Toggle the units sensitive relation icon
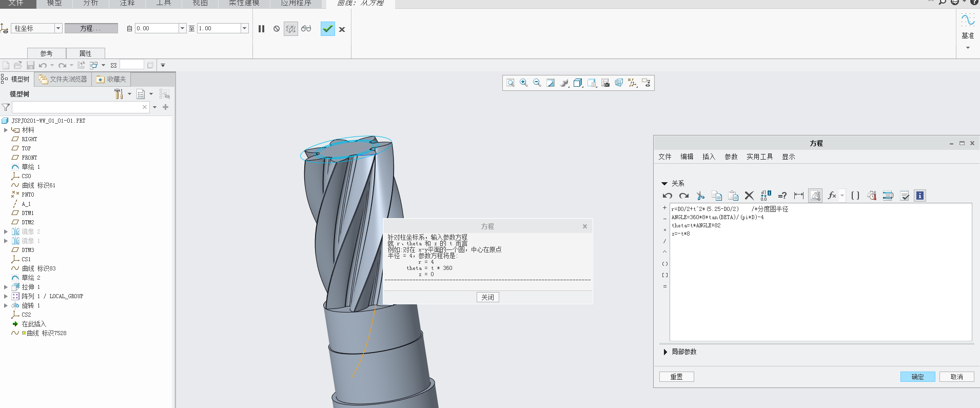 tap(815, 196)
